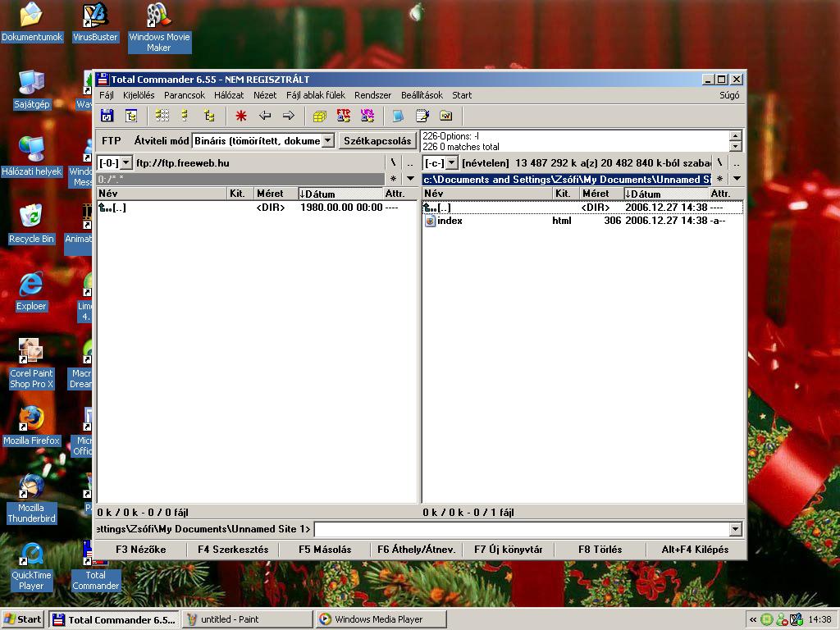
Task: Expand the command line history dropdown
Action: click(735, 530)
